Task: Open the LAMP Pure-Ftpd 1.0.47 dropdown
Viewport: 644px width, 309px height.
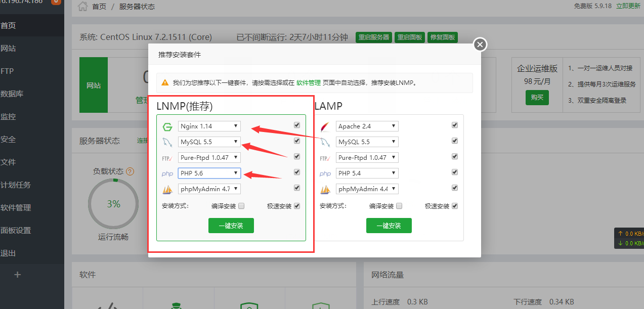Action: click(367, 157)
